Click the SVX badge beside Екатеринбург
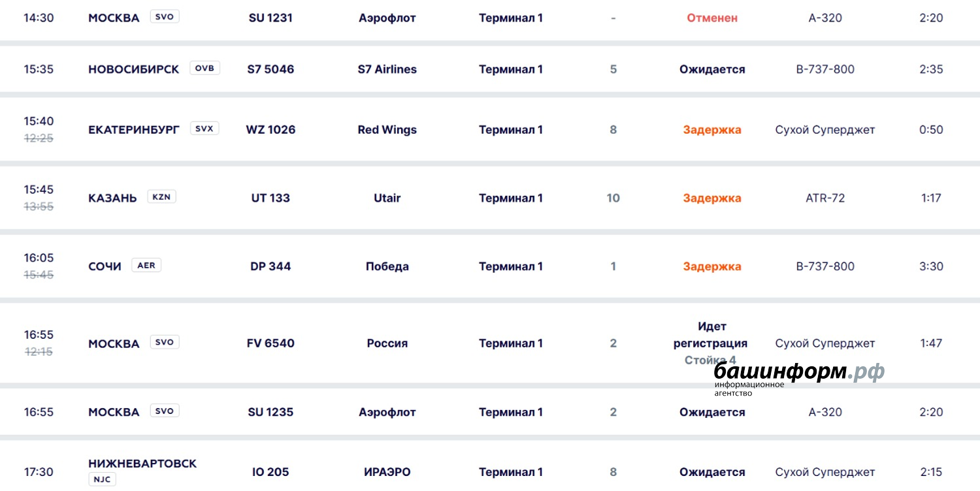Image resolution: width=980 pixels, height=491 pixels. [x=204, y=129]
